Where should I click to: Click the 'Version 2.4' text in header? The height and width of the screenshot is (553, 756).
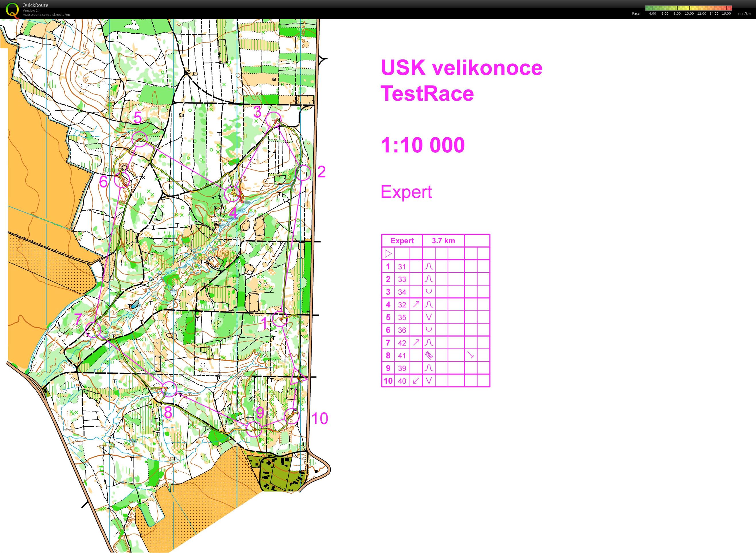point(32,11)
